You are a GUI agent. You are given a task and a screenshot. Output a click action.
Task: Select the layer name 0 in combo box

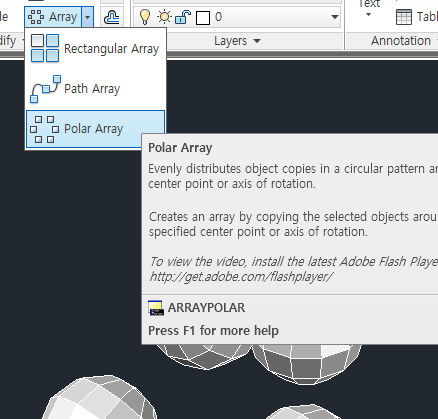pyautogui.click(x=218, y=17)
